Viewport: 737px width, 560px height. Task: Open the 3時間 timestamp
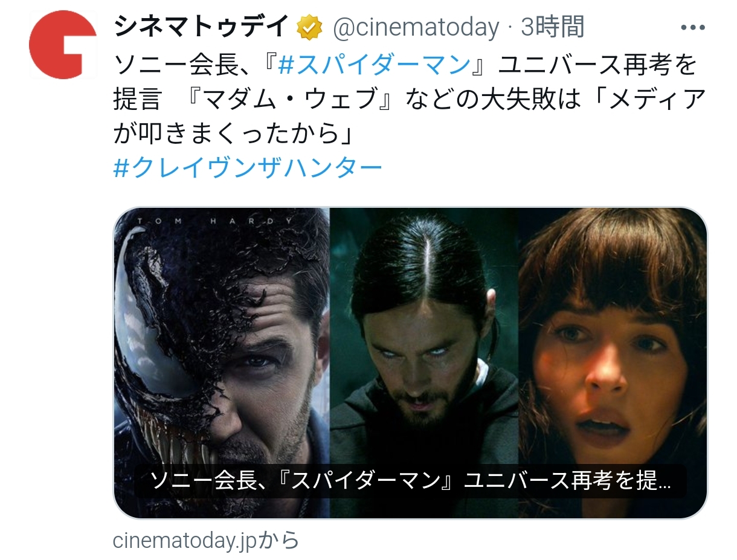(x=552, y=27)
